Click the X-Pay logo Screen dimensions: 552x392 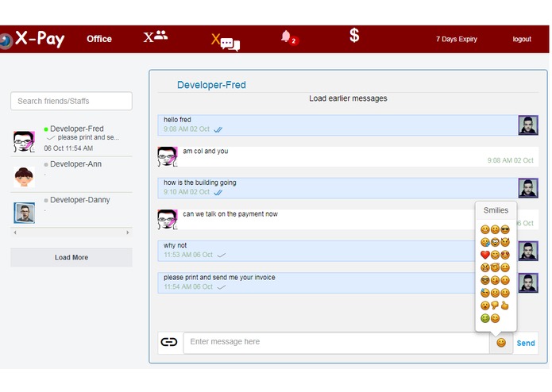[33, 39]
